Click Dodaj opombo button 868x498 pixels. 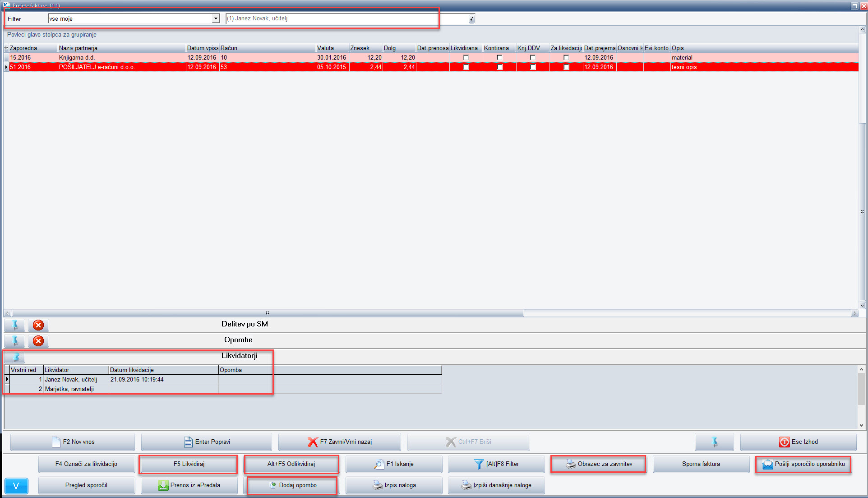tap(292, 485)
